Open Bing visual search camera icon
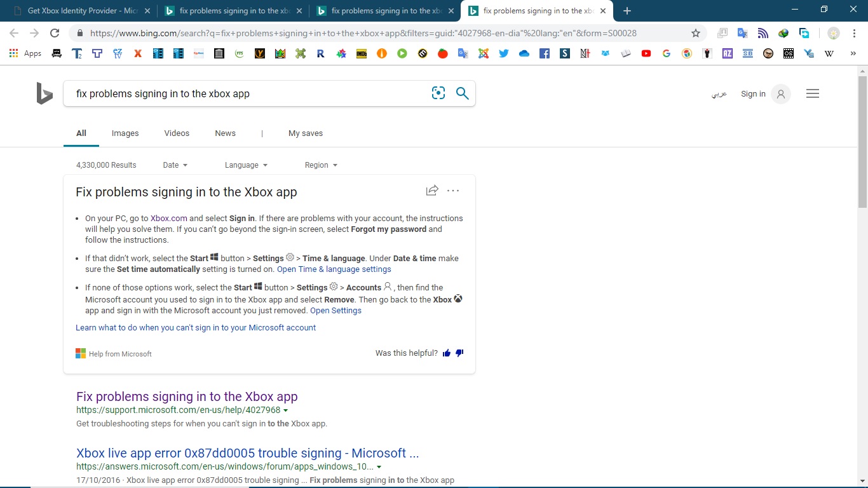Image resolution: width=868 pixels, height=488 pixels. coord(438,93)
